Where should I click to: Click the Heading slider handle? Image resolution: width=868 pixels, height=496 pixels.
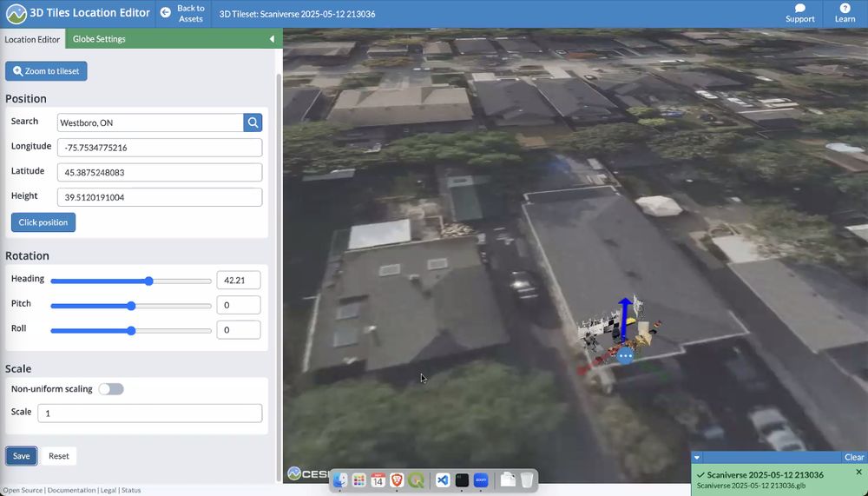point(149,281)
